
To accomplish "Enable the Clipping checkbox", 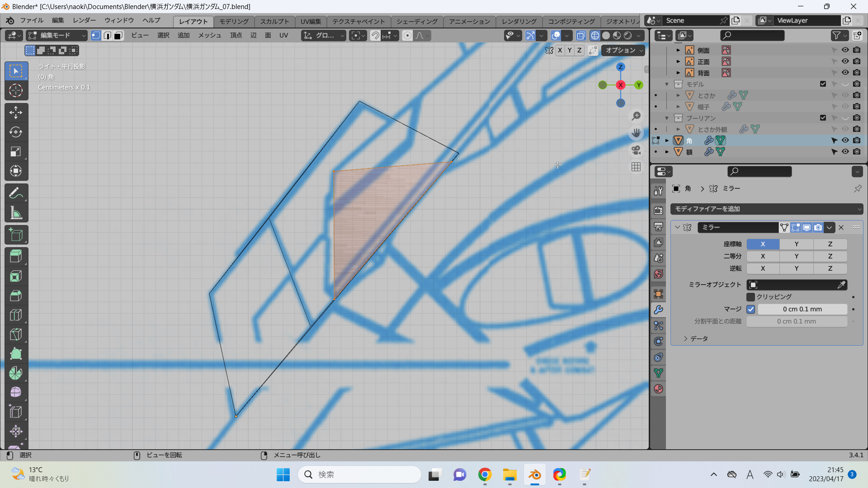I will point(751,297).
